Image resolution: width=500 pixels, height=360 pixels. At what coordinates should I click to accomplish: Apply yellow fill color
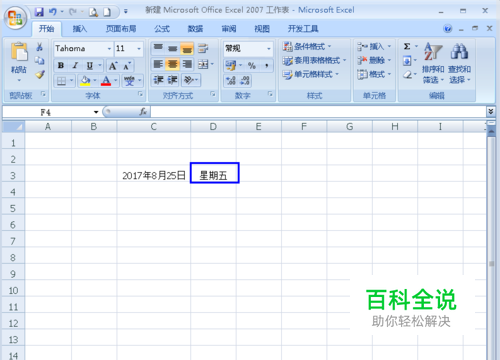point(85,81)
